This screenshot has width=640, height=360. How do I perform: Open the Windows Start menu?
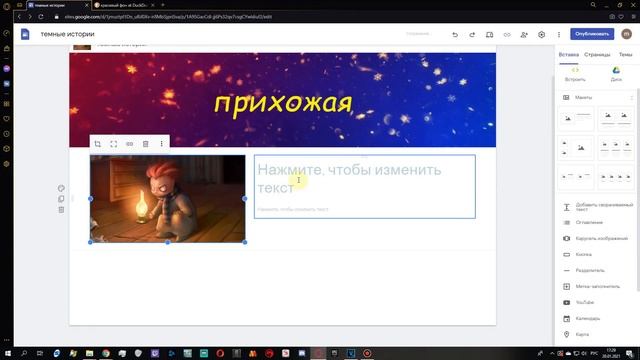[x=7, y=353]
